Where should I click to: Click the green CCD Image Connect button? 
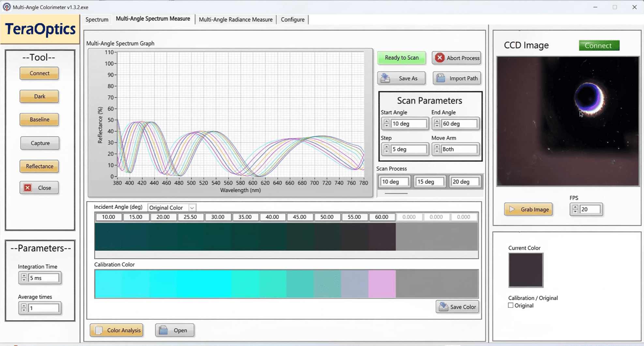click(599, 45)
